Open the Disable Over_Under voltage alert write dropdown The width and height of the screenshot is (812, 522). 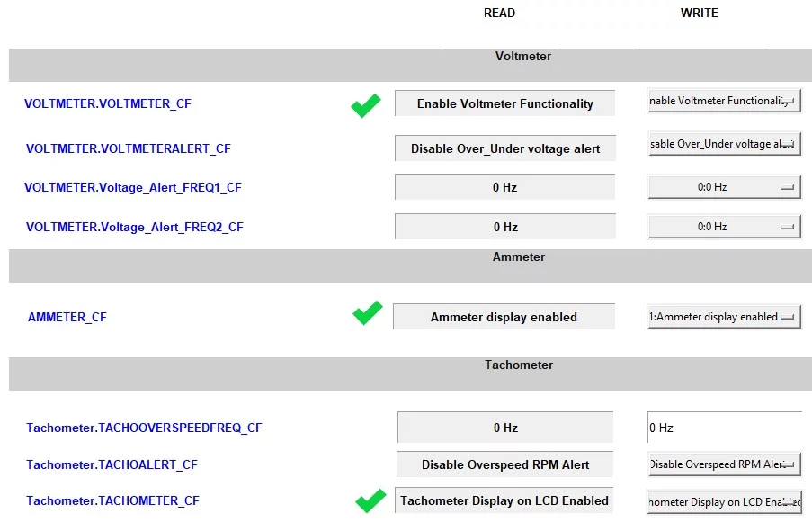click(724, 144)
